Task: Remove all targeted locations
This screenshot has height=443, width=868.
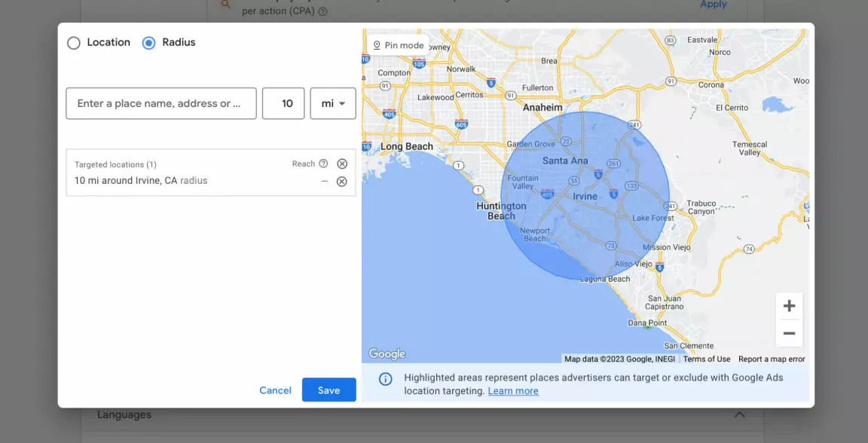Action: [343, 163]
